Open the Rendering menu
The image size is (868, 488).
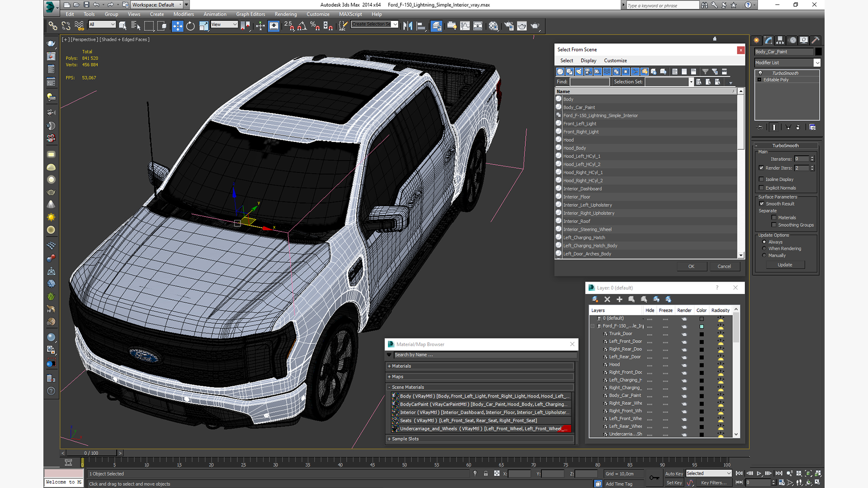[x=286, y=14]
